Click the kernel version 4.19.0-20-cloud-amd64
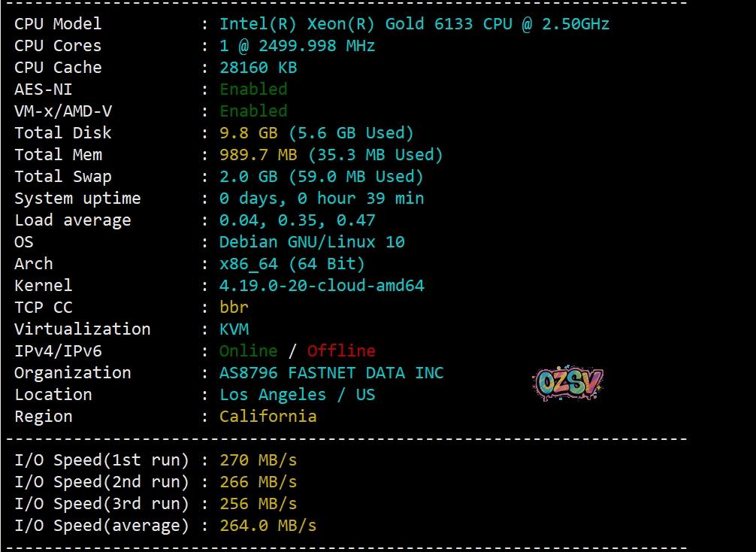The height and width of the screenshot is (552, 756). [x=322, y=286]
